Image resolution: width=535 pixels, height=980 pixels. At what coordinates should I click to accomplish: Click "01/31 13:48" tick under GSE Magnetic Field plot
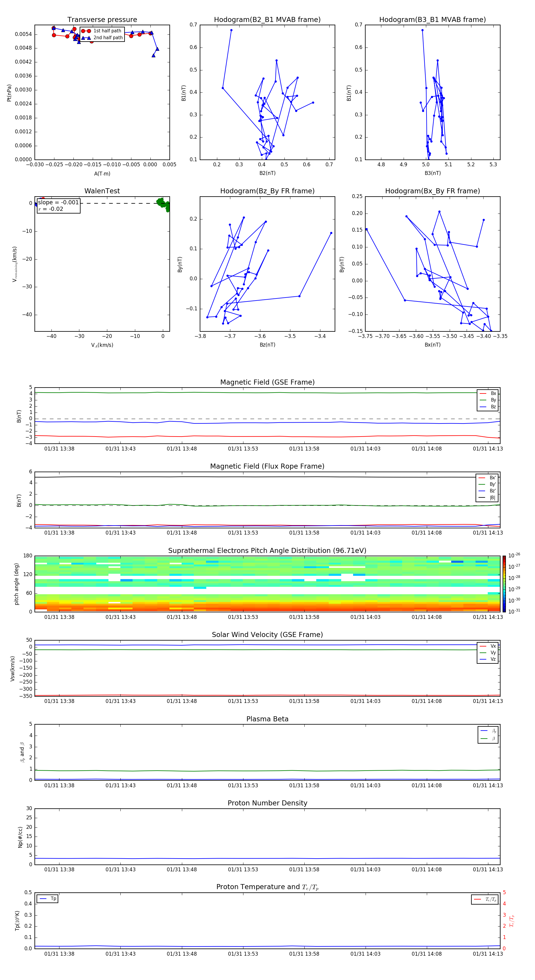(x=182, y=448)
